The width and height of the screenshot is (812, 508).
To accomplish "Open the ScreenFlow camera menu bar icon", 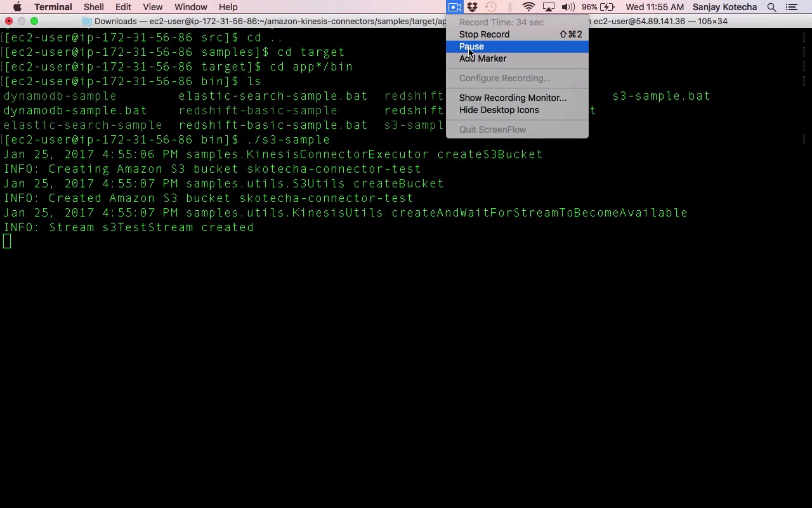I will coord(455,7).
